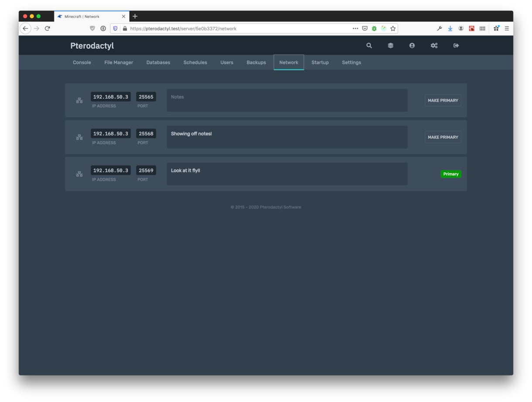532x402 pixels.
Task: Open the Backups tab
Action: coord(256,62)
